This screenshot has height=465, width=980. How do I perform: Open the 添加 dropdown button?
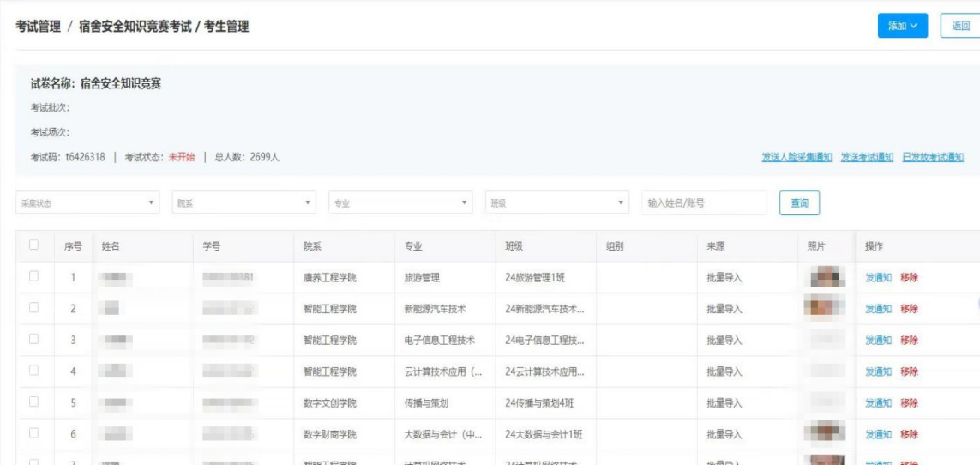pos(902,26)
